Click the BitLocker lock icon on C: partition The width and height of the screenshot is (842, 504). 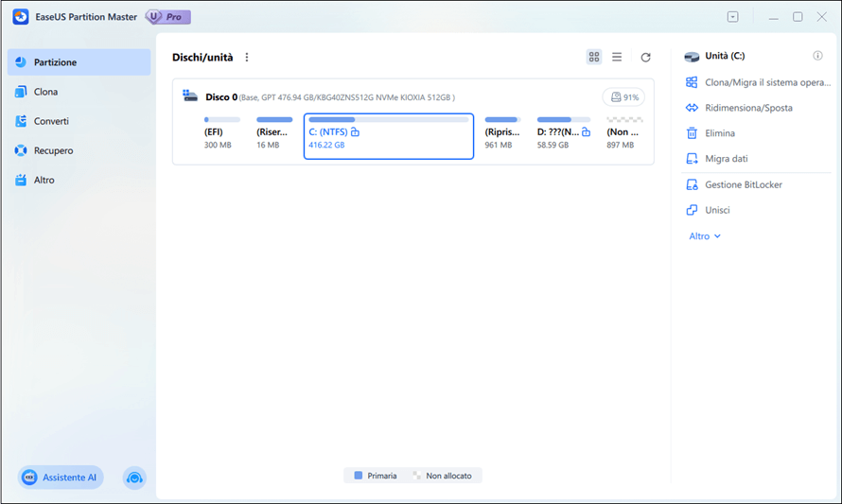click(x=355, y=131)
